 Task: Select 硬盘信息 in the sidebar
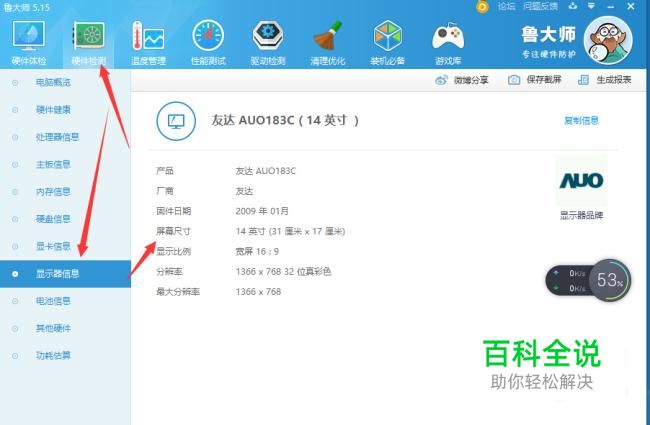53,219
